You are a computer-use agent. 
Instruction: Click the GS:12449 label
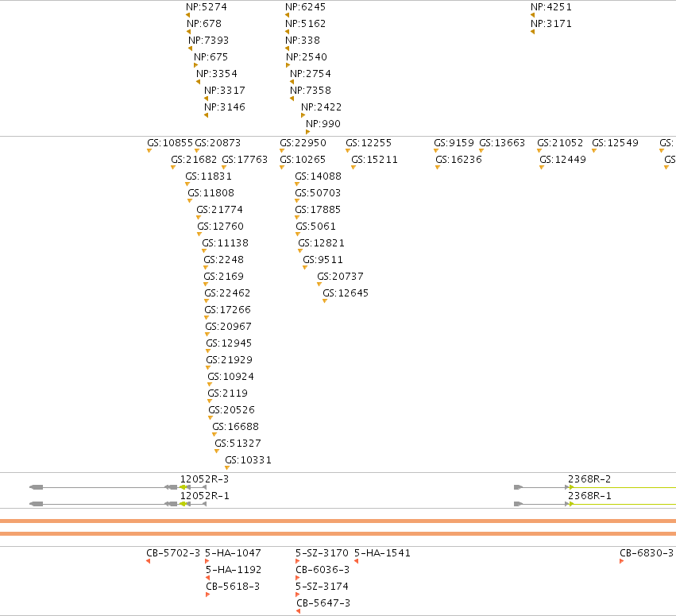tap(563, 160)
